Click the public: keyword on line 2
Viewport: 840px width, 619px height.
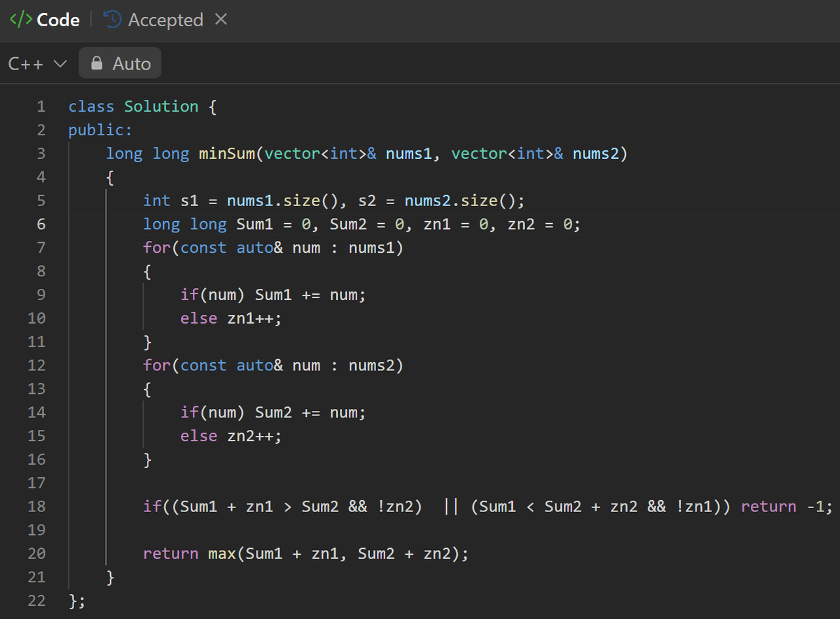[100, 130]
